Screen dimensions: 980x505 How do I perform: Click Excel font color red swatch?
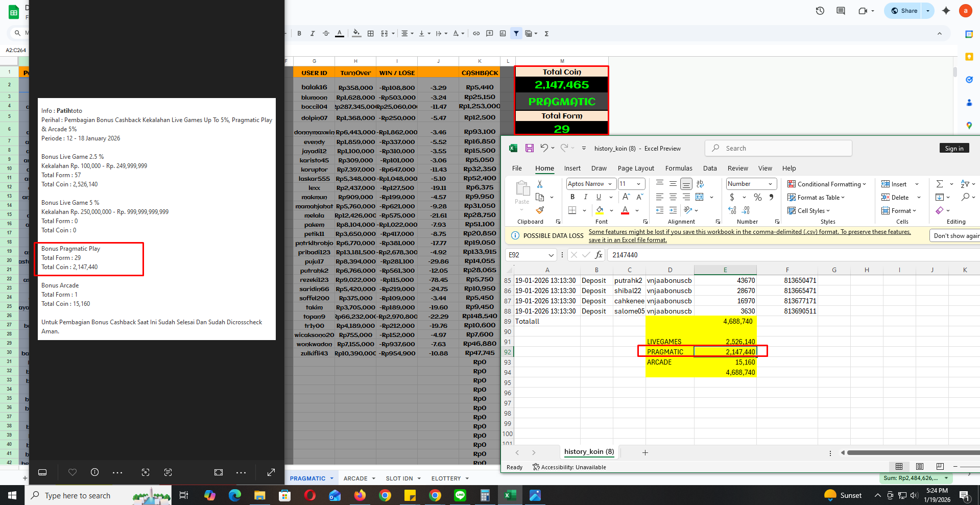[x=625, y=210]
